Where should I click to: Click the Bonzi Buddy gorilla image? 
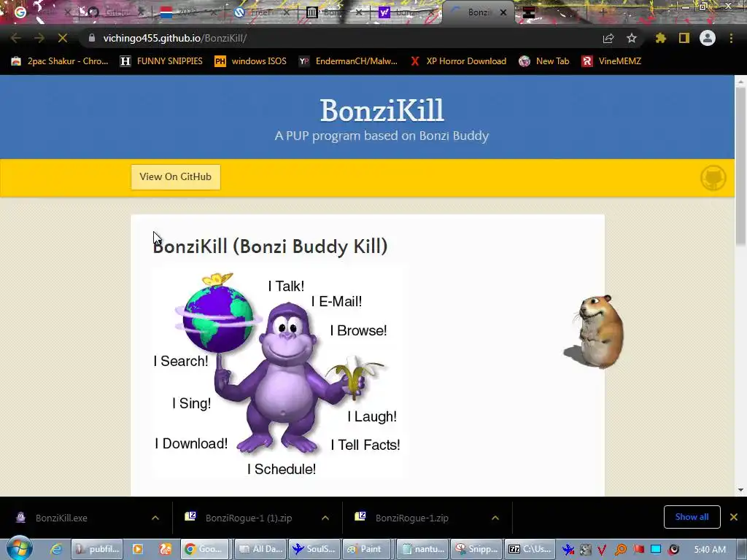coord(280,373)
